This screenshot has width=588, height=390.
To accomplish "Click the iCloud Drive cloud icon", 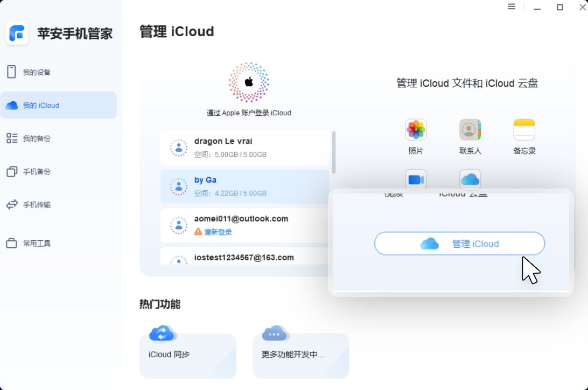I will (470, 179).
